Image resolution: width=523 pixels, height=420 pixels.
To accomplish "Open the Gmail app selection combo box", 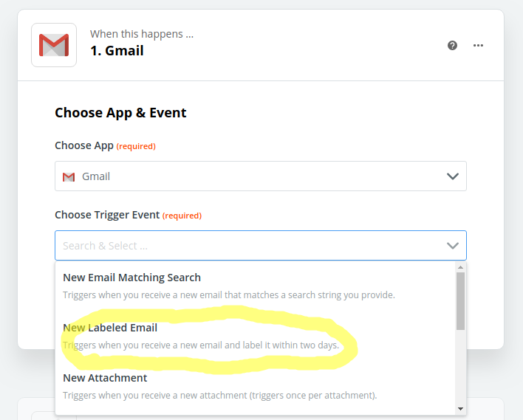I will [x=261, y=176].
